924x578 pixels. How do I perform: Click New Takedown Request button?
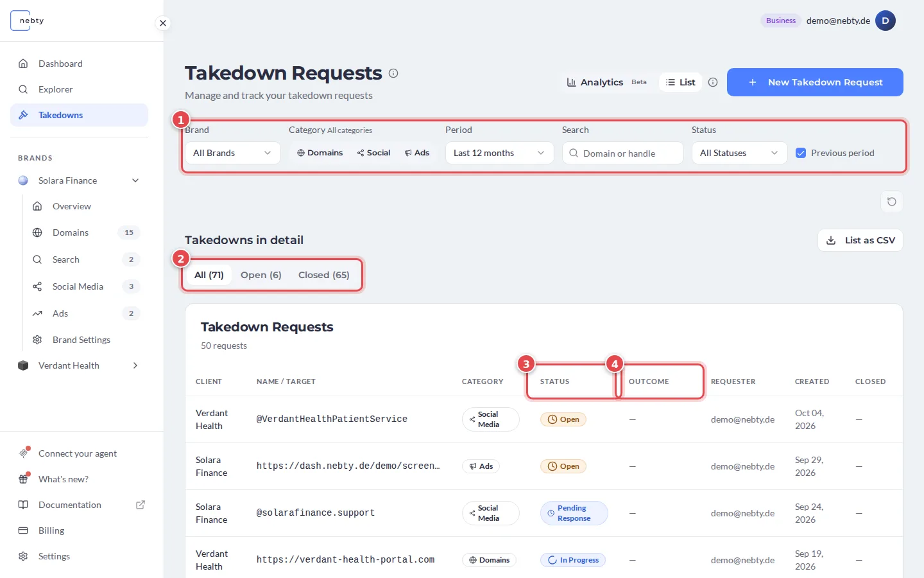(815, 82)
